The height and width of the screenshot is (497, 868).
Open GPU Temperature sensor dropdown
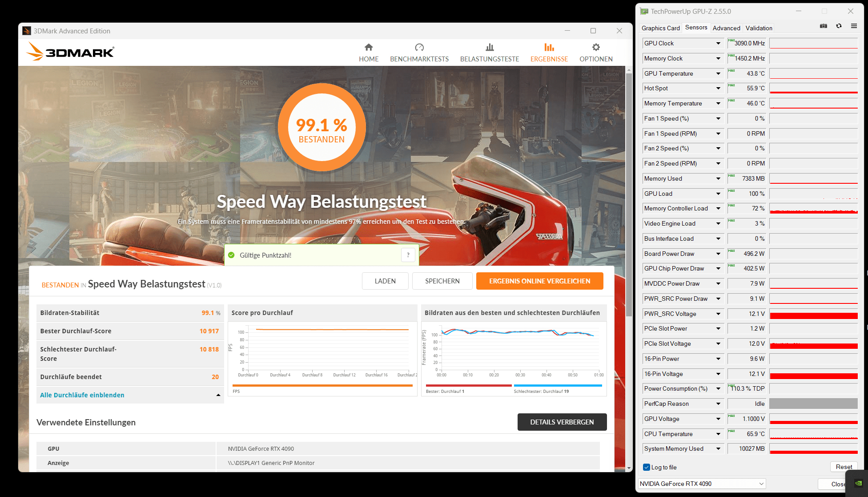coord(718,73)
